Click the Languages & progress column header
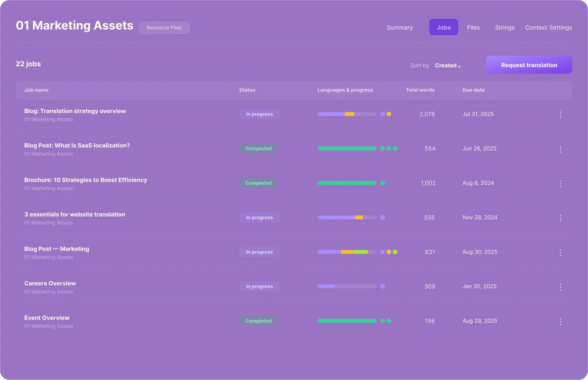This screenshot has width=588, height=380. (x=345, y=90)
